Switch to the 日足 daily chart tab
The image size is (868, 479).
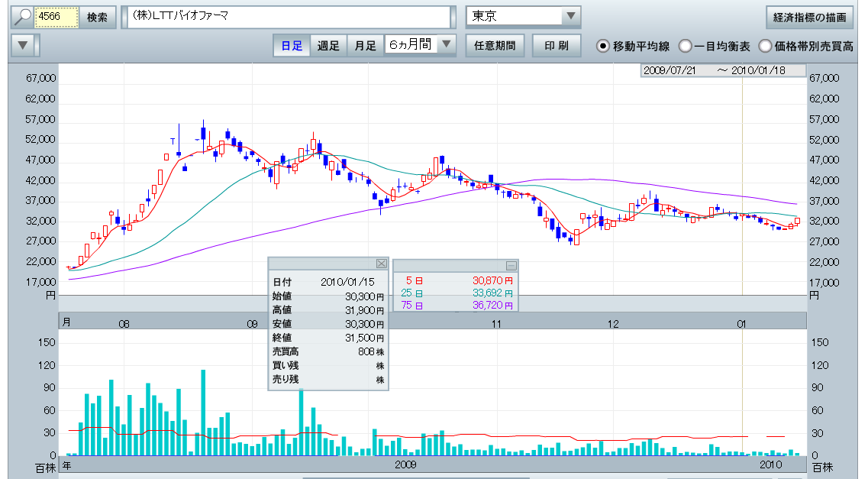[291, 45]
